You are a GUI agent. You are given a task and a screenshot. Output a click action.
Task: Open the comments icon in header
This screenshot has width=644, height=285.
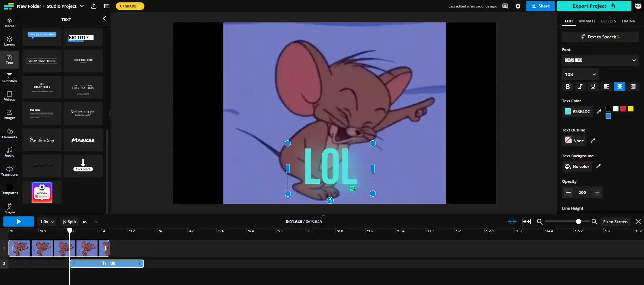505,6
